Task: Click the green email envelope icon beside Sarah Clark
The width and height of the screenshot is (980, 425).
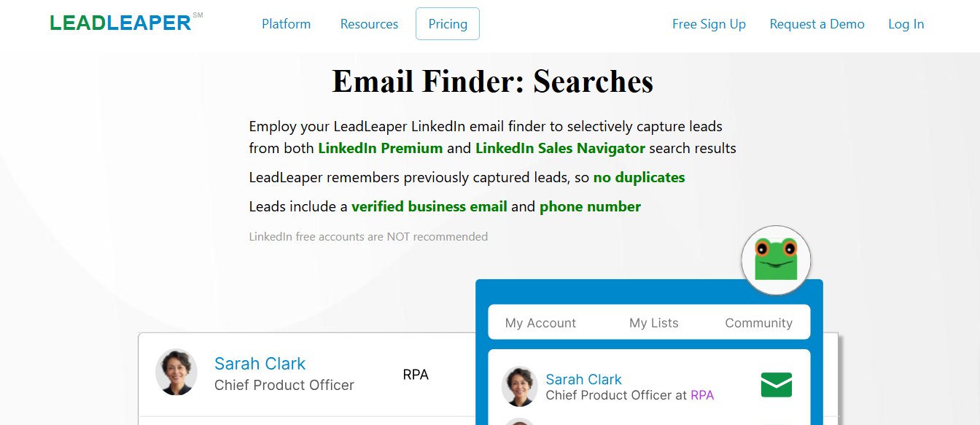Action: 775,384
